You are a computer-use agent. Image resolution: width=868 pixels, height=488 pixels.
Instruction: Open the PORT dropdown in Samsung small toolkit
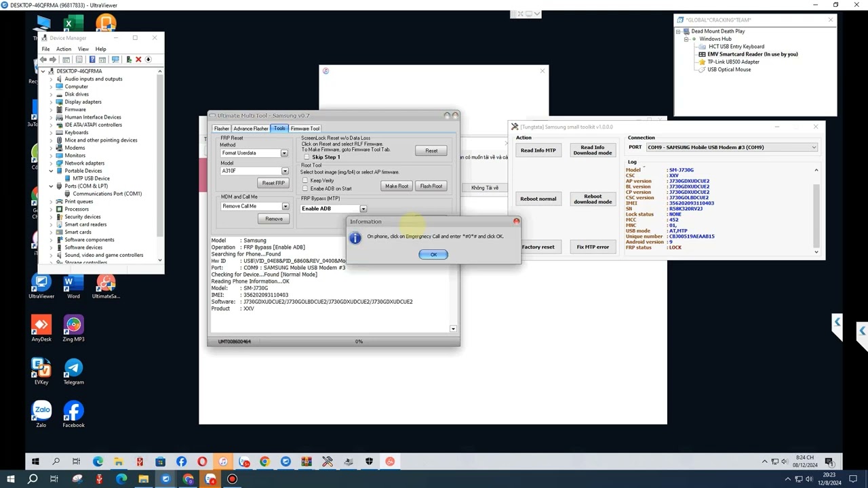(x=732, y=147)
